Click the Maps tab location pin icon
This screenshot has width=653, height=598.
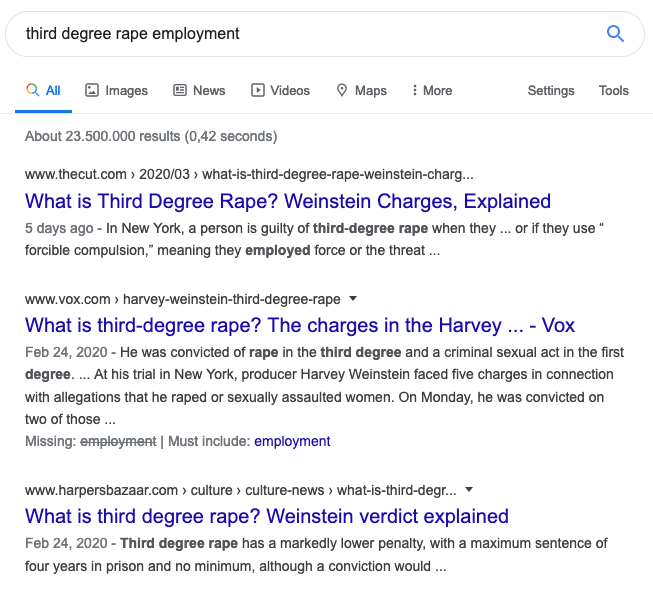(342, 90)
